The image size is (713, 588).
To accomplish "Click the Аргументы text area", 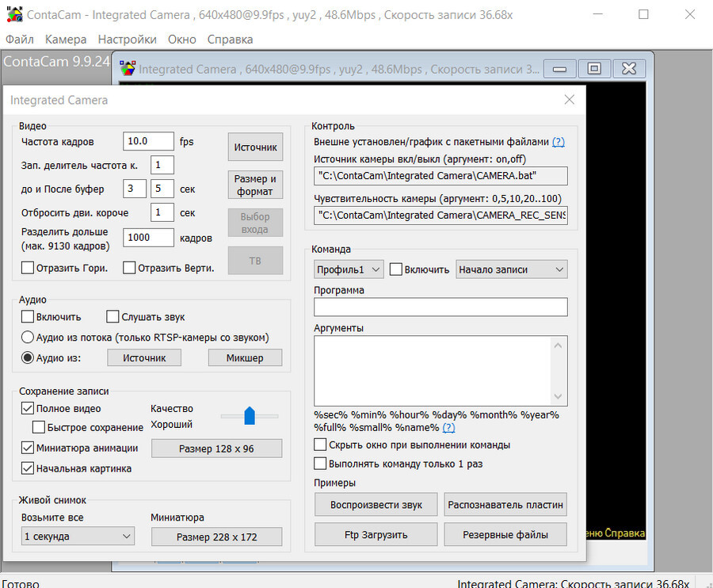I will [x=432, y=371].
